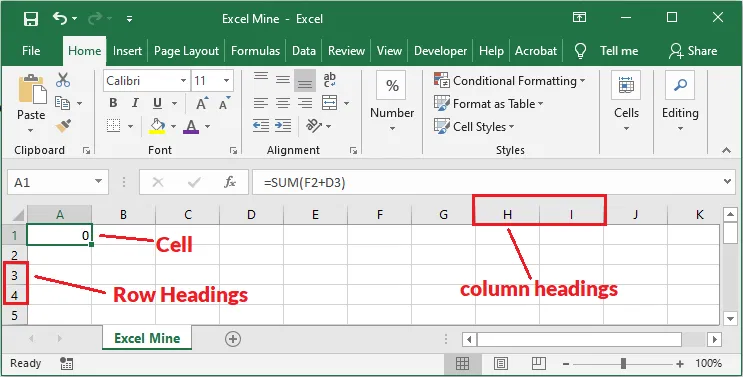Click Format as Table
The image size is (743, 377).
(x=489, y=104)
